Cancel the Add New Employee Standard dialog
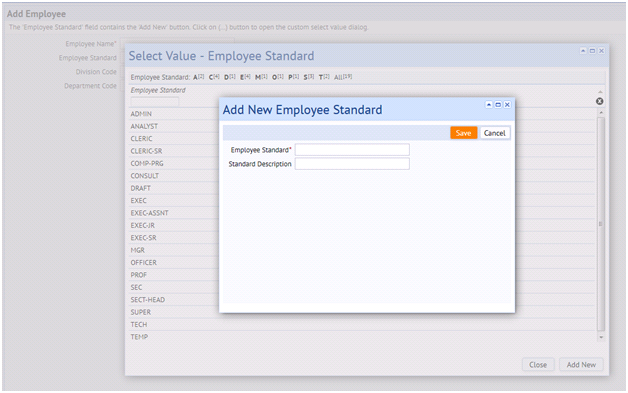The width and height of the screenshot is (628, 393). (x=495, y=133)
